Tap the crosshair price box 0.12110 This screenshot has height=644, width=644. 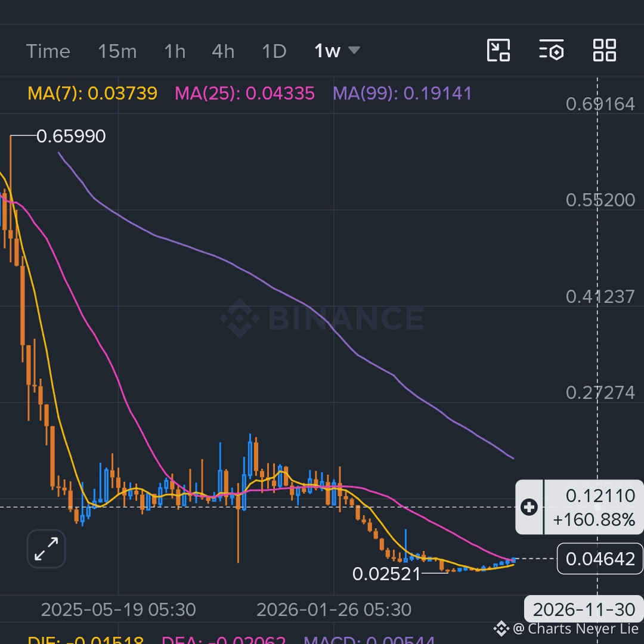(600, 496)
